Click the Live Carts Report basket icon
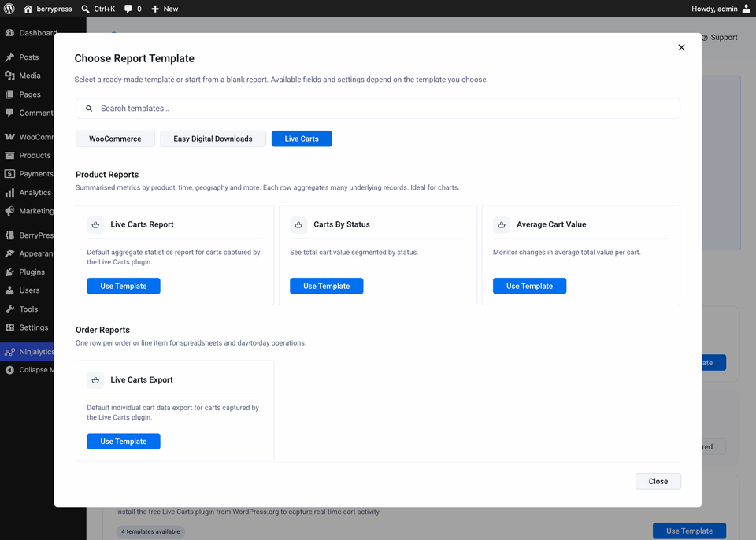 pos(95,224)
